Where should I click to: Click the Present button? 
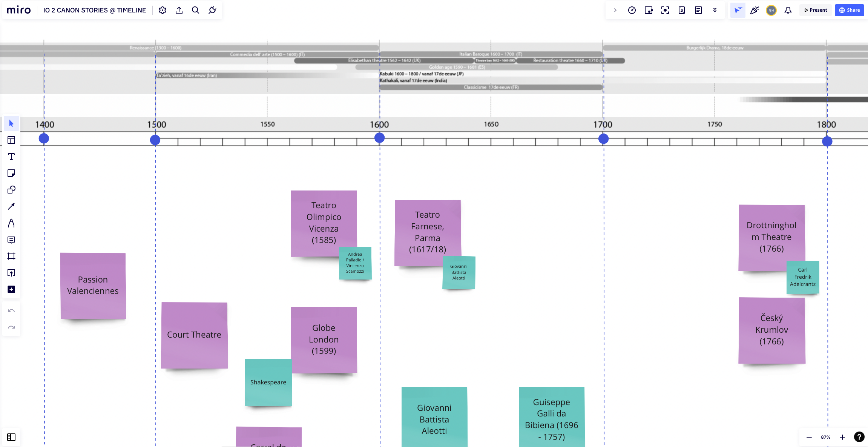click(x=816, y=10)
